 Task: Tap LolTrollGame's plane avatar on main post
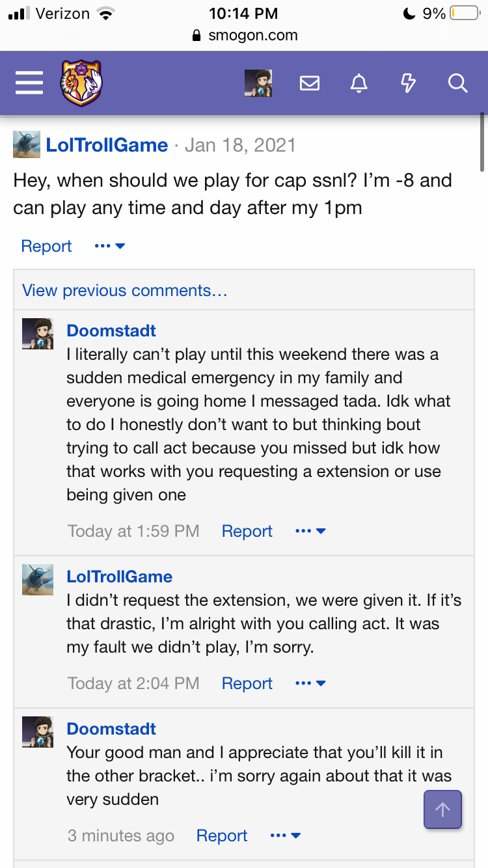(27, 144)
